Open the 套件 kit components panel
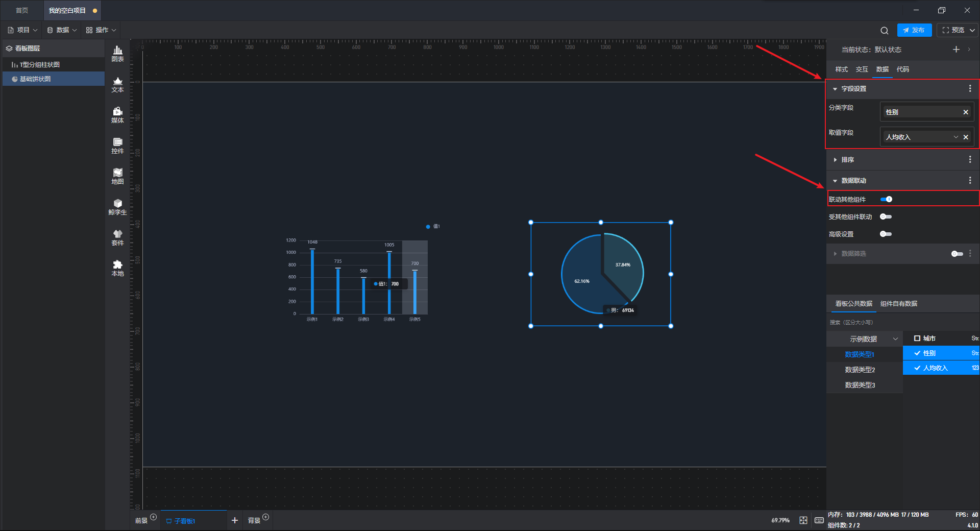This screenshot has width=980, height=531. tap(117, 237)
